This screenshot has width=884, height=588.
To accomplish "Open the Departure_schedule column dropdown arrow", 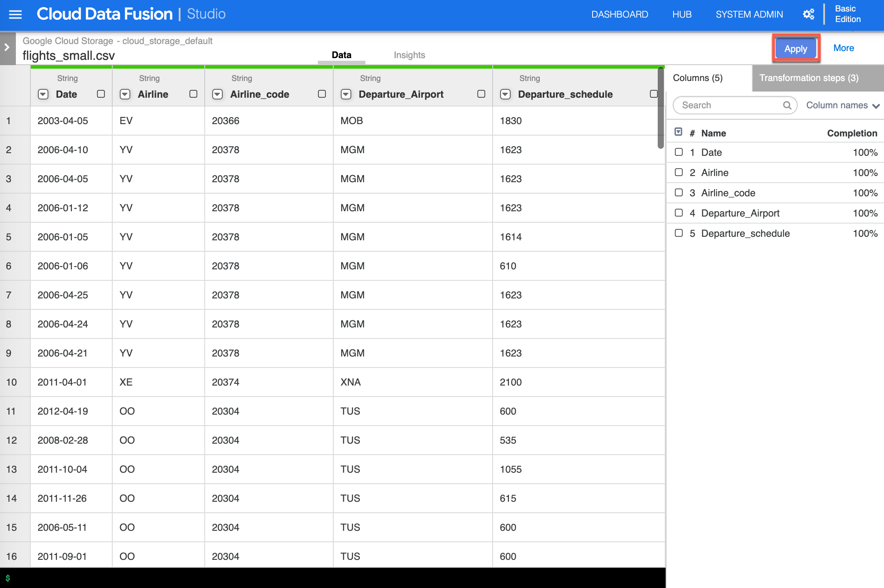I will point(505,94).
